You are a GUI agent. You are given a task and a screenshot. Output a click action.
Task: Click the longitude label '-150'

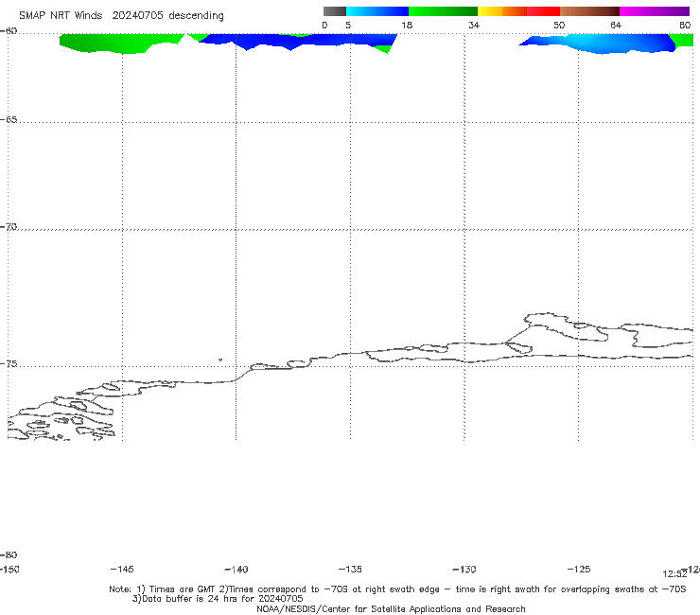click(9, 569)
